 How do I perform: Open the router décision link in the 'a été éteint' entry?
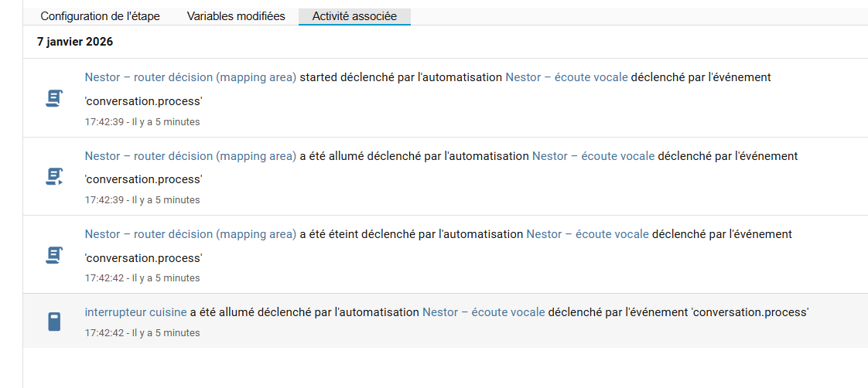click(190, 233)
